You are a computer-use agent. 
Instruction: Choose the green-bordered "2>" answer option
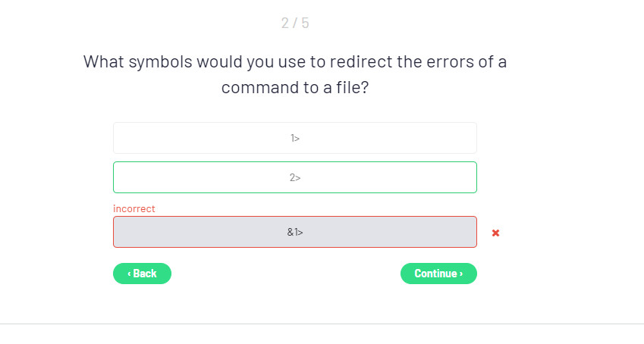(x=294, y=177)
